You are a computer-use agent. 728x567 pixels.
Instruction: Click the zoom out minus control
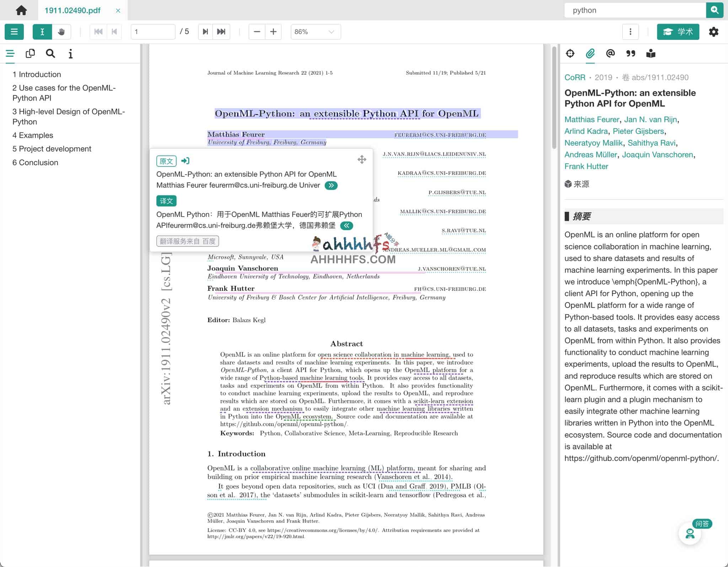(x=257, y=32)
